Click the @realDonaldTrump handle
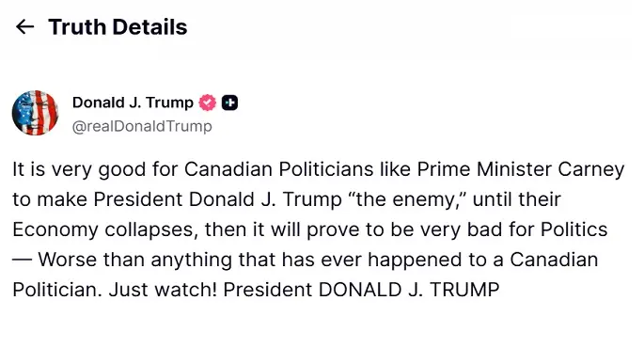Screen dimensions: 644x348 (x=142, y=126)
